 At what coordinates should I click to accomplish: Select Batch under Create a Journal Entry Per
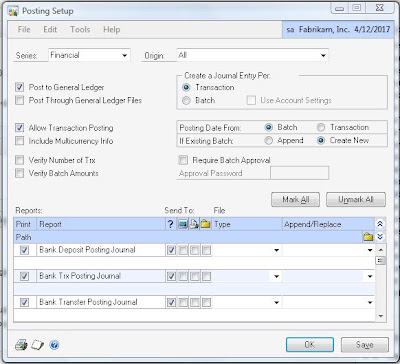tap(186, 101)
